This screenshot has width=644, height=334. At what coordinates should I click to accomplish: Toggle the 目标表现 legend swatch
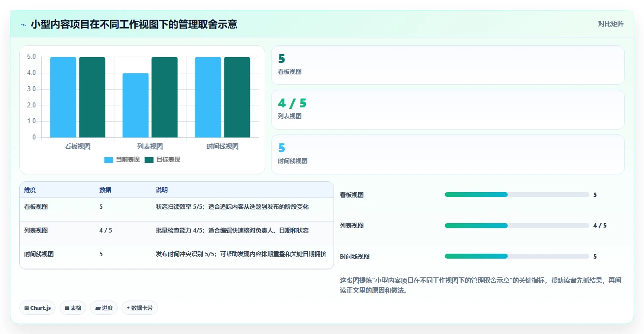(149, 160)
